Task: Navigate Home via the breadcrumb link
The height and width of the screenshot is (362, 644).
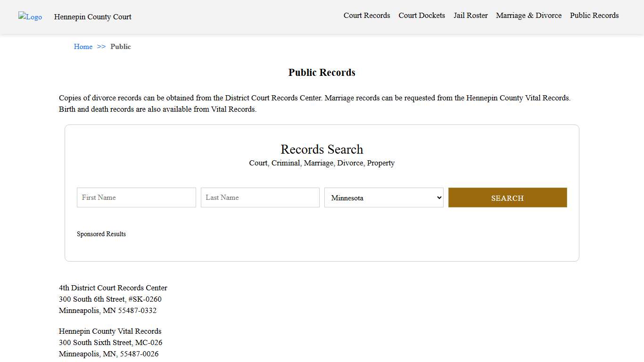Action: pyautogui.click(x=83, y=46)
